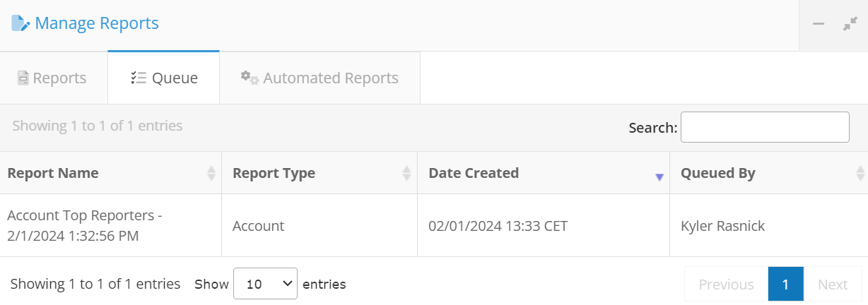Viewport: 868px width, 305px height.
Task: Click the Reports tab file icon
Action: coord(23,78)
